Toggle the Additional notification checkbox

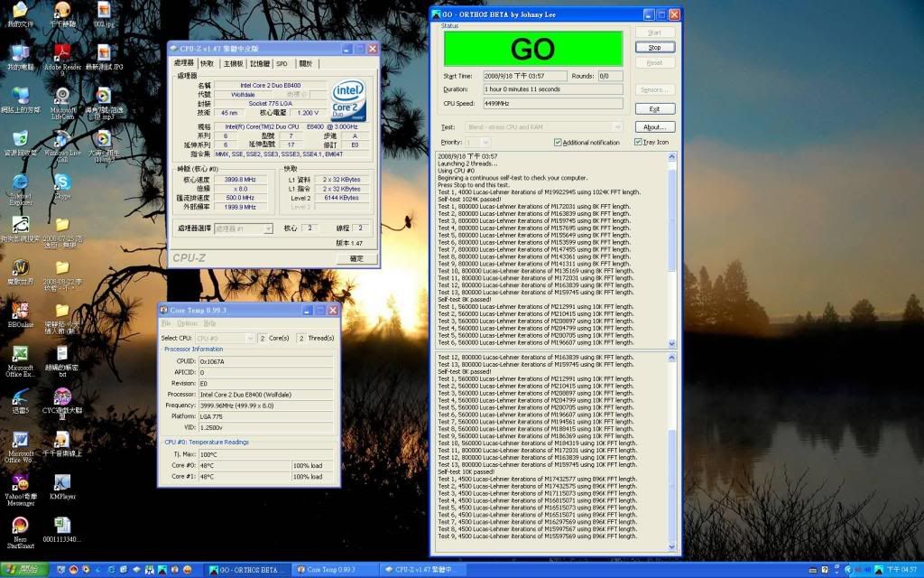tap(558, 143)
